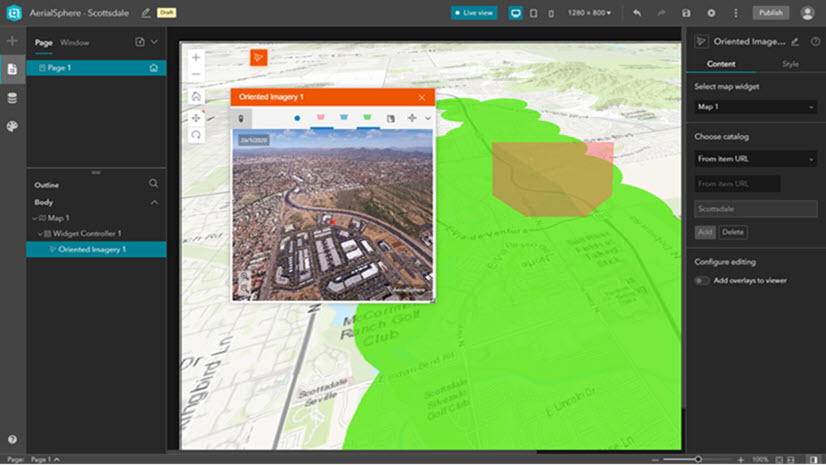Click the aerial image in viewer
826x465 pixels.
[x=332, y=215]
